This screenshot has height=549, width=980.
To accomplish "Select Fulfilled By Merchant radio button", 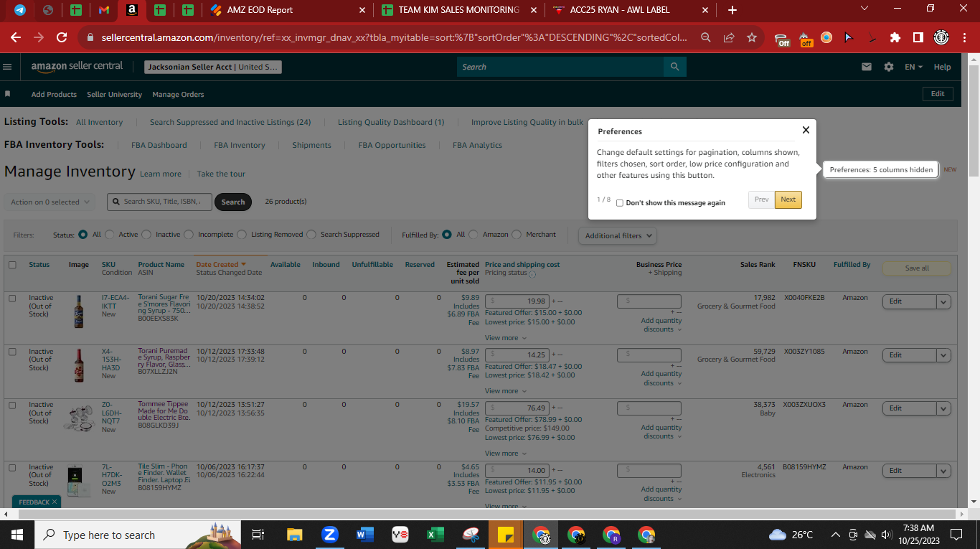I will pyautogui.click(x=517, y=235).
